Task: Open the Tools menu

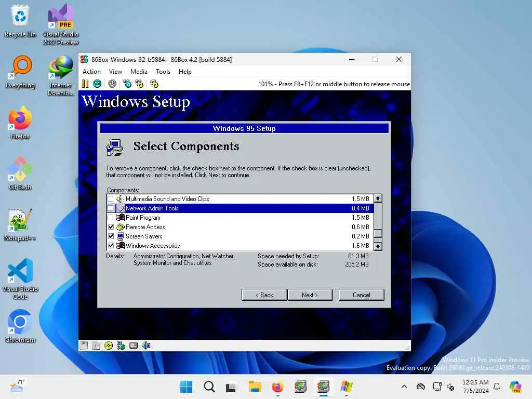Action: pyautogui.click(x=163, y=72)
